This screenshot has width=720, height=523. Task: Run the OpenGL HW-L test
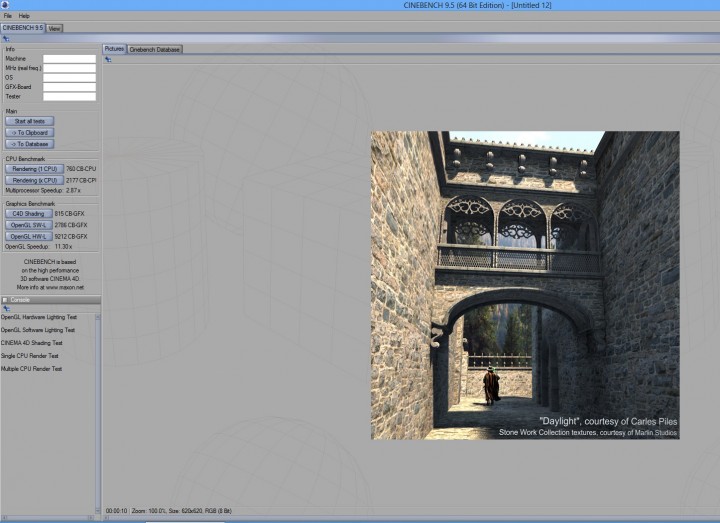[x=28, y=236]
